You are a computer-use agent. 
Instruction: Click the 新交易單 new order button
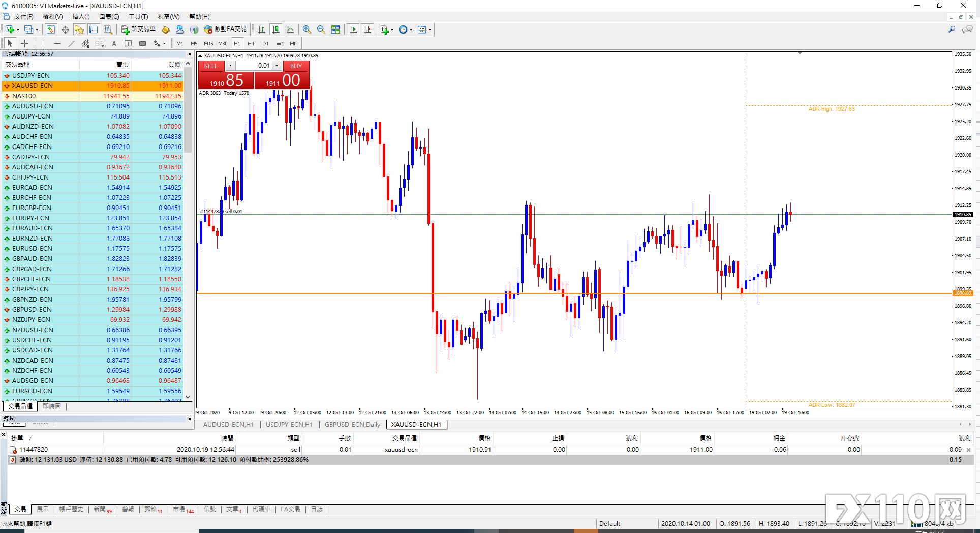pyautogui.click(x=138, y=29)
